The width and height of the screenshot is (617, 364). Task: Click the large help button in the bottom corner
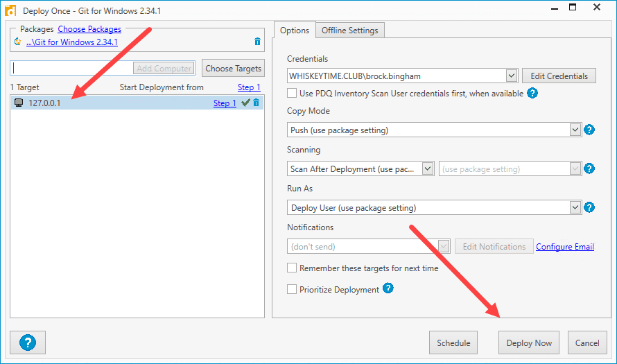pyautogui.click(x=28, y=343)
